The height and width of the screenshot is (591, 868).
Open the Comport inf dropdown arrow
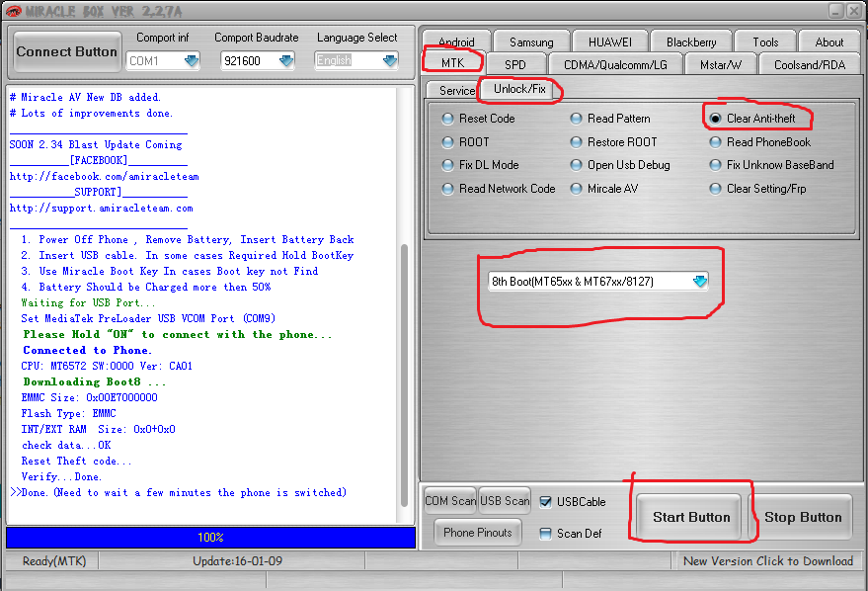192,60
